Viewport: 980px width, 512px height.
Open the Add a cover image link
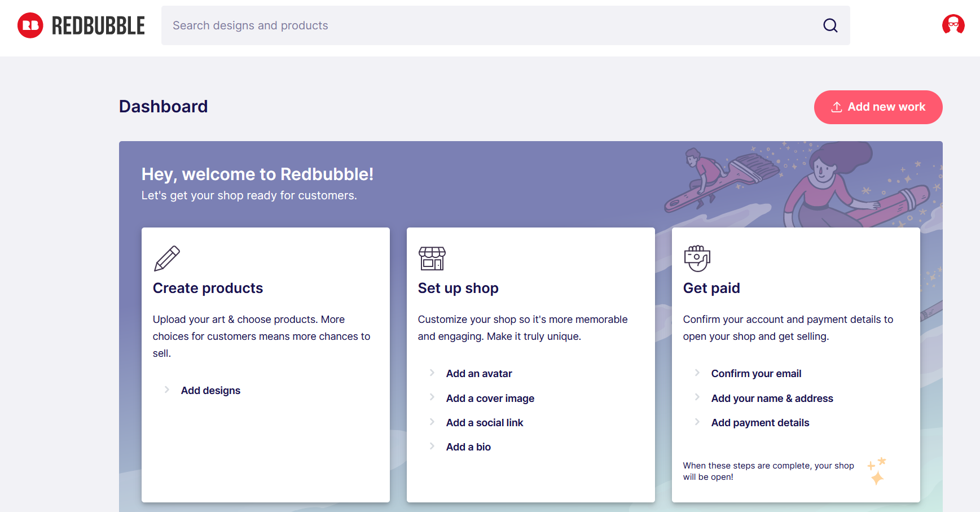point(490,399)
